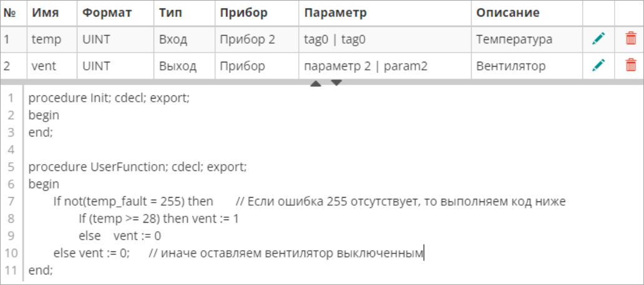
Task: Click the Температура description cell
Action: pyautogui.click(x=514, y=39)
